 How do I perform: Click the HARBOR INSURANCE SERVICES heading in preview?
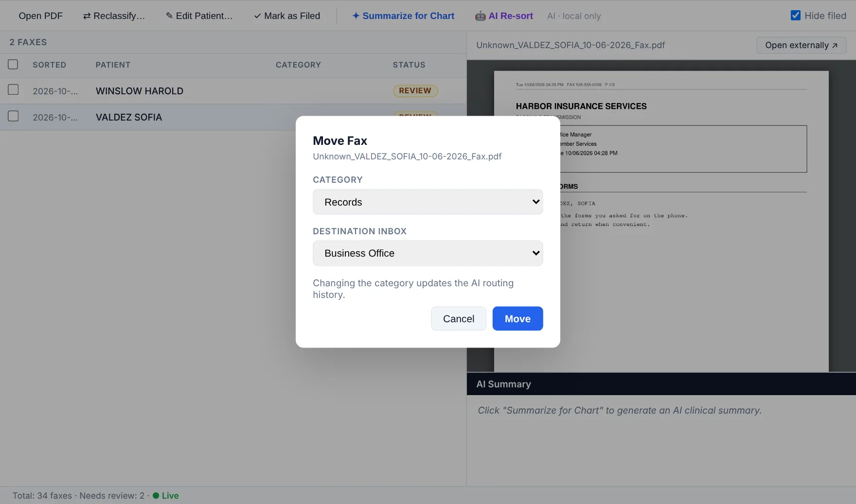[x=581, y=106]
